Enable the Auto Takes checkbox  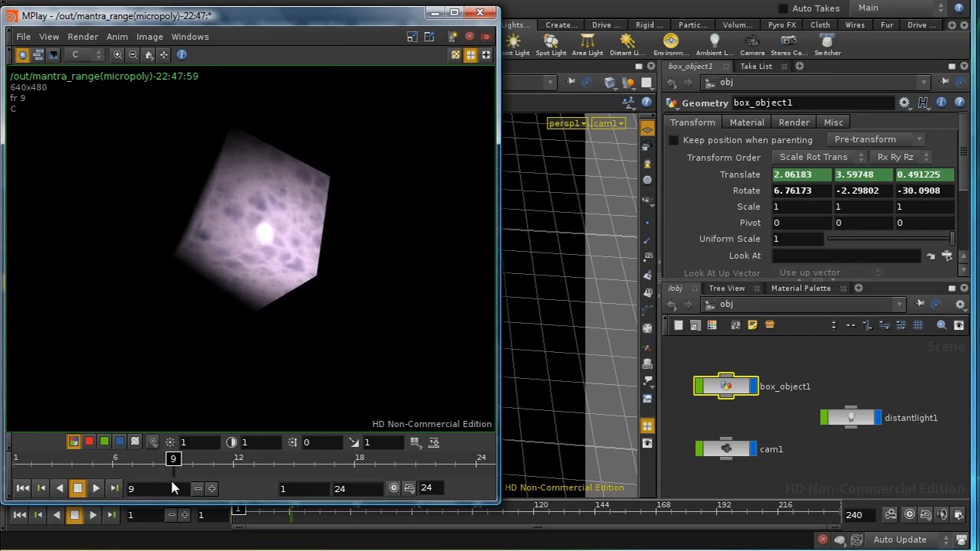point(782,8)
